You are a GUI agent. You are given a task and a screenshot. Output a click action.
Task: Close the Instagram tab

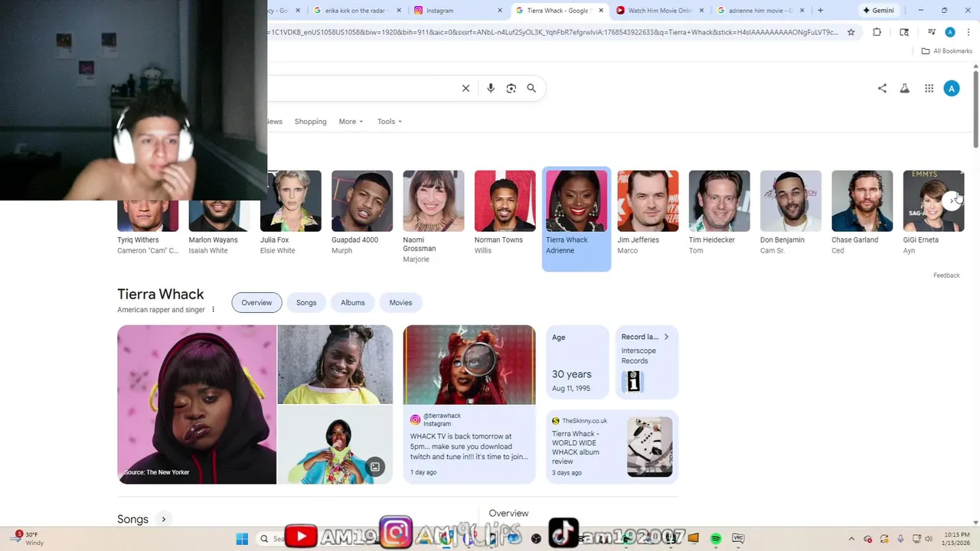coord(501,11)
